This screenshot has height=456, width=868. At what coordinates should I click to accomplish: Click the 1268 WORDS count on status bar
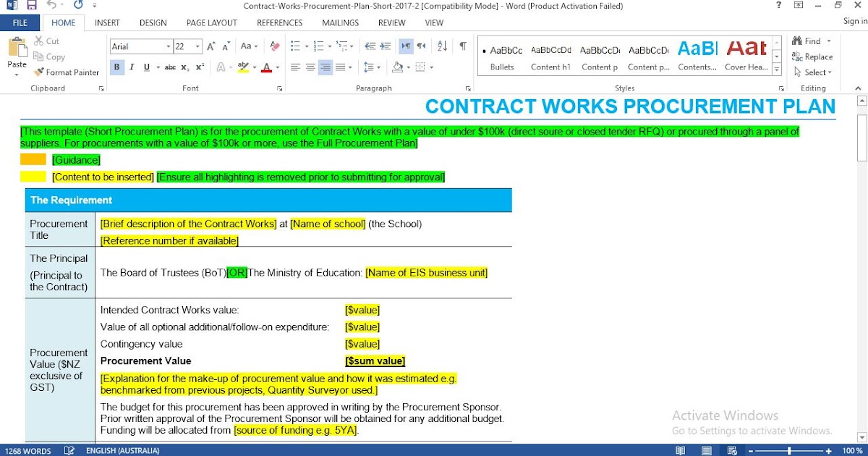(28, 449)
